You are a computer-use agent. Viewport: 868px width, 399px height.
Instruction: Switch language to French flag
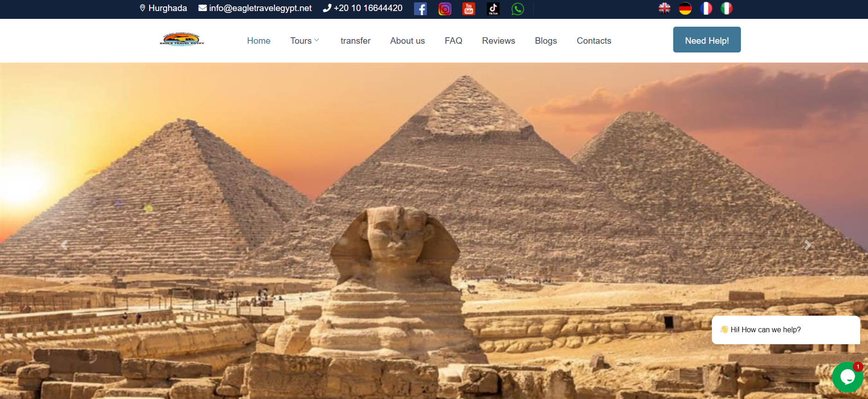(x=706, y=8)
